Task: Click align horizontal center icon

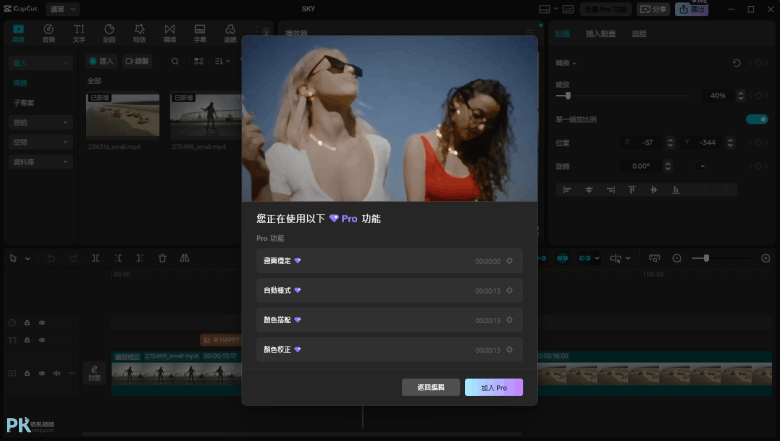Action: [589, 189]
